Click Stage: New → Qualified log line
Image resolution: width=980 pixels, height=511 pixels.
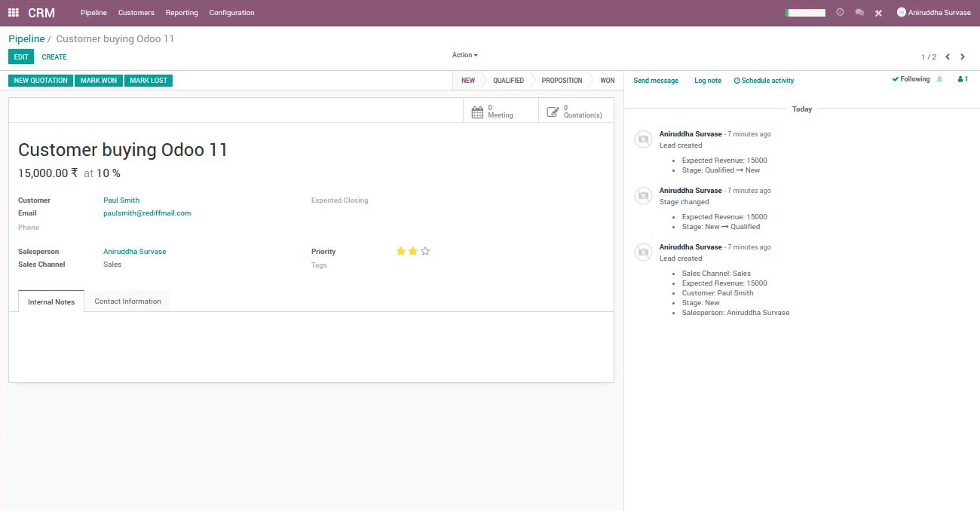[x=721, y=227]
